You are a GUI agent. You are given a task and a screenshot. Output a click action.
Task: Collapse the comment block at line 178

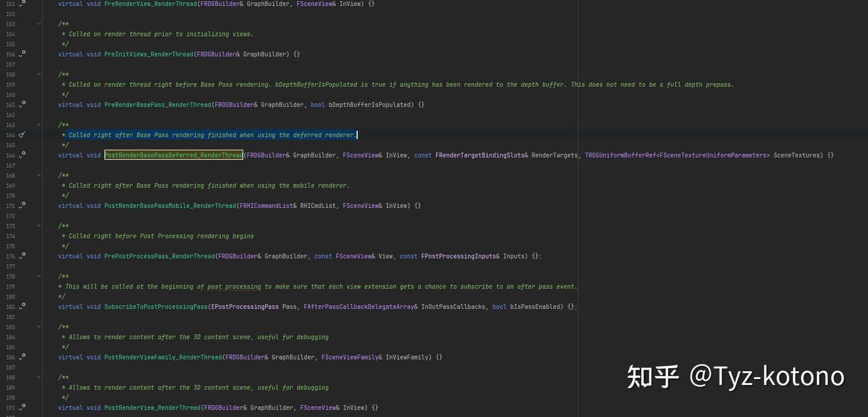tap(39, 276)
